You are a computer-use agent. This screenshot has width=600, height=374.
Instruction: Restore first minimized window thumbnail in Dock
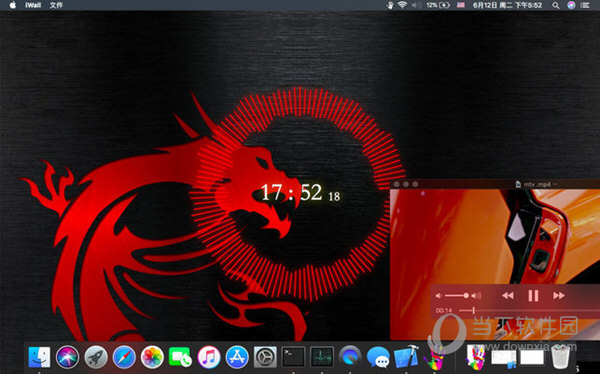(504, 358)
